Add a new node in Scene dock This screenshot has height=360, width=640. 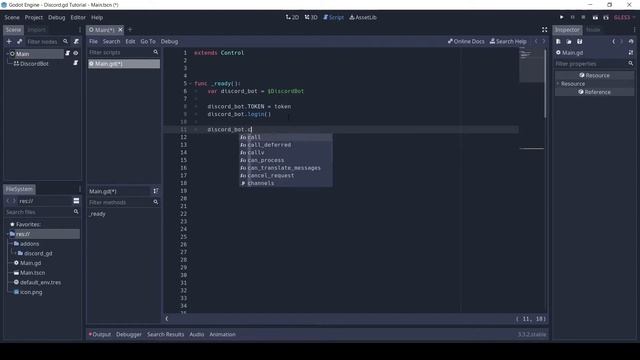(9, 41)
